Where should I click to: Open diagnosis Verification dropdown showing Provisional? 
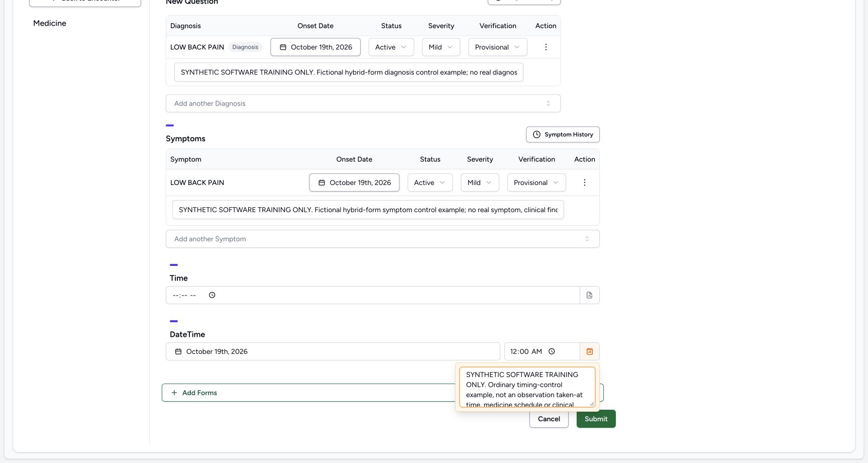coord(498,47)
